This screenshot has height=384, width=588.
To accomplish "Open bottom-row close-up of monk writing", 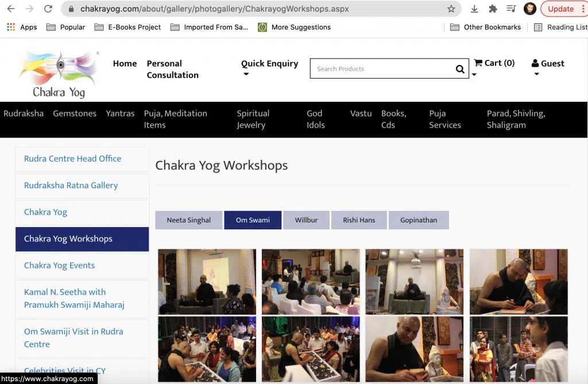I will click(x=415, y=349).
